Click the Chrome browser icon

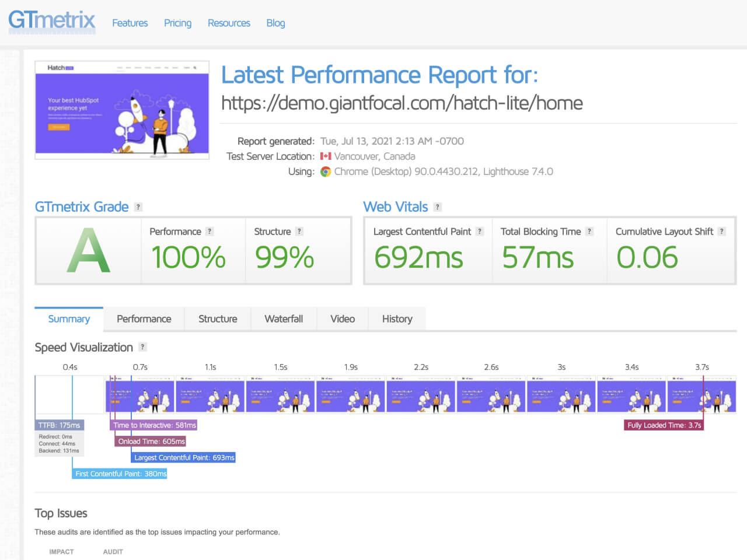coord(326,171)
